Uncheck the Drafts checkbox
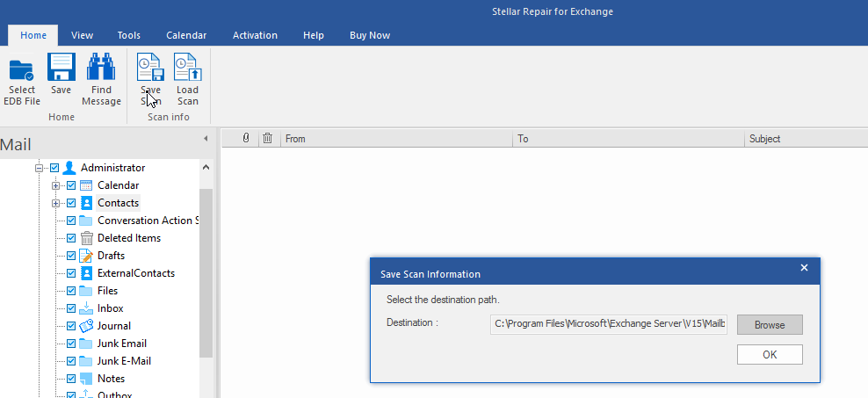The image size is (868, 398). [x=71, y=256]
